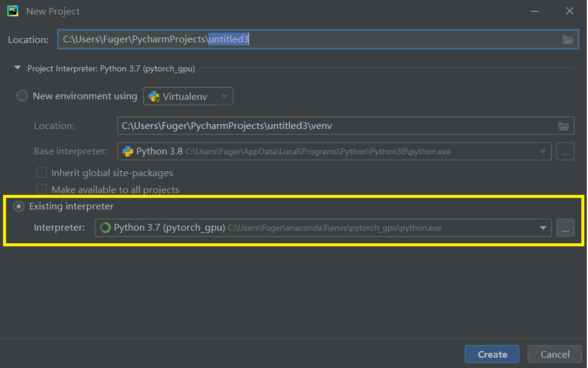Collapse the Project Interpreter section
This screenshot has width=588, height=368.
coord(17,68)
